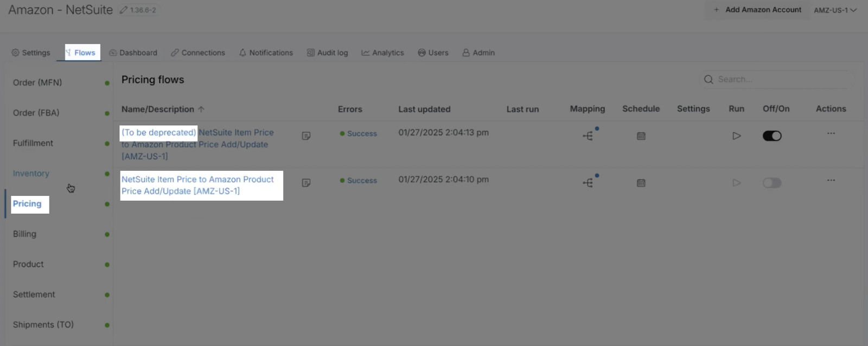Run the deprecated pricing flow
The image size is (868, 346).
736,136
